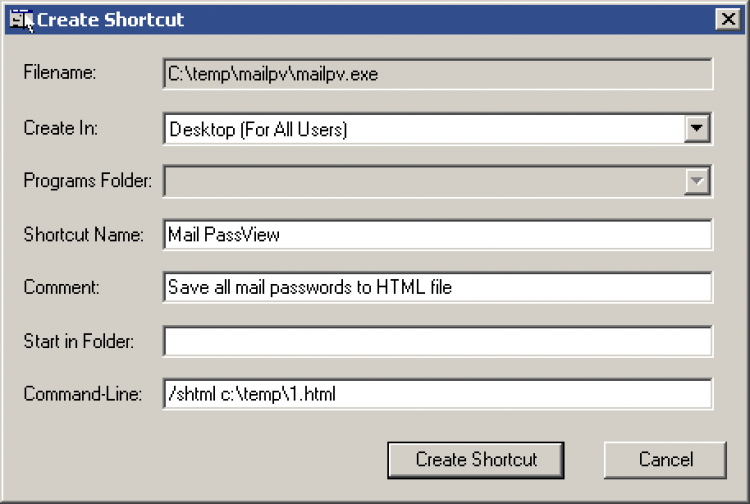The height and width of the screenshot is (504, 750).
Task: Close the Create Shortcut dialog with X
Action: [x=727, y=19]
